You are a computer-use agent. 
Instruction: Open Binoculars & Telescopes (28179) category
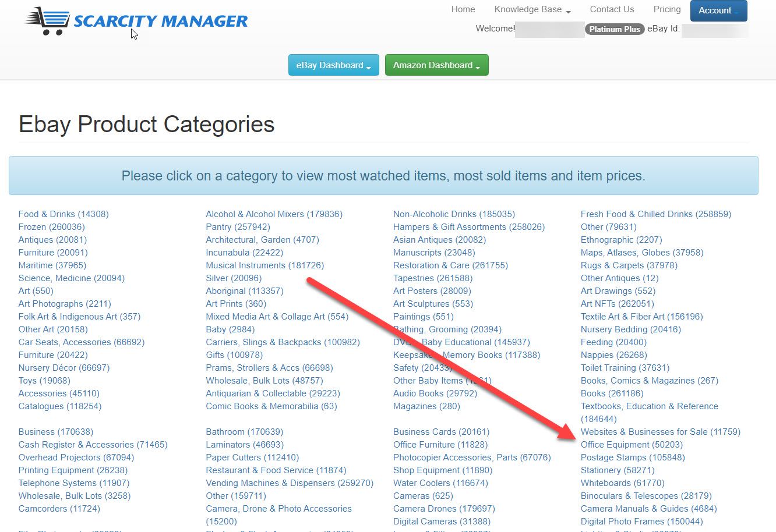pos(646,496)
